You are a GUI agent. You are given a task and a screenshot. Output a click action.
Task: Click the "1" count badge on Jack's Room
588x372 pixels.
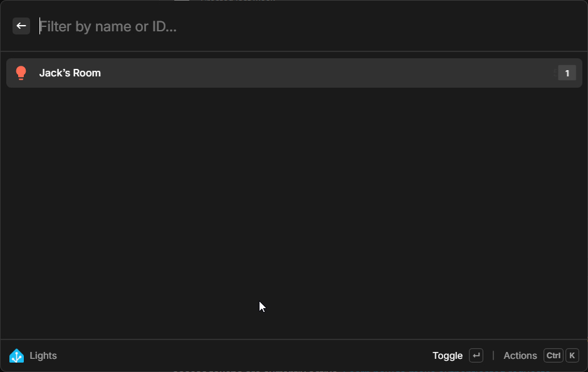pos(567,73)
